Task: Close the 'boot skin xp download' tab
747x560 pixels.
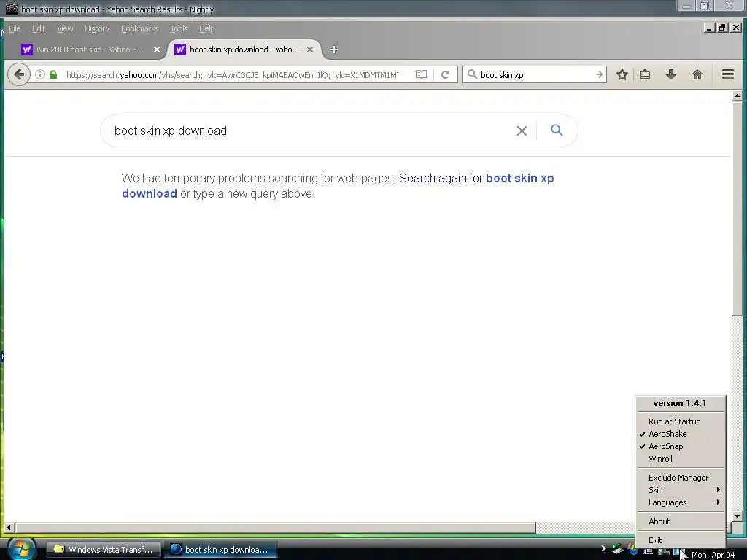Action: click(x=310, y=50)
